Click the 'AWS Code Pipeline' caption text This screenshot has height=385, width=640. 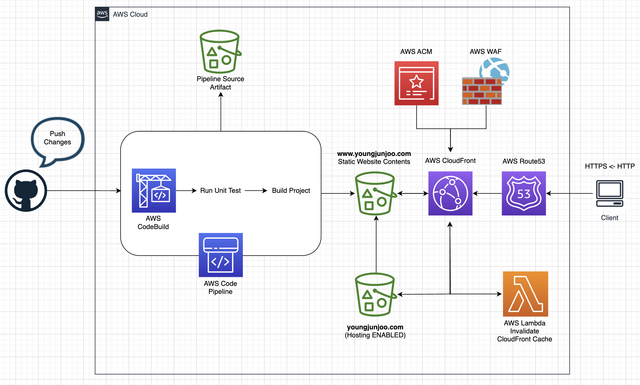click(220, 287)
